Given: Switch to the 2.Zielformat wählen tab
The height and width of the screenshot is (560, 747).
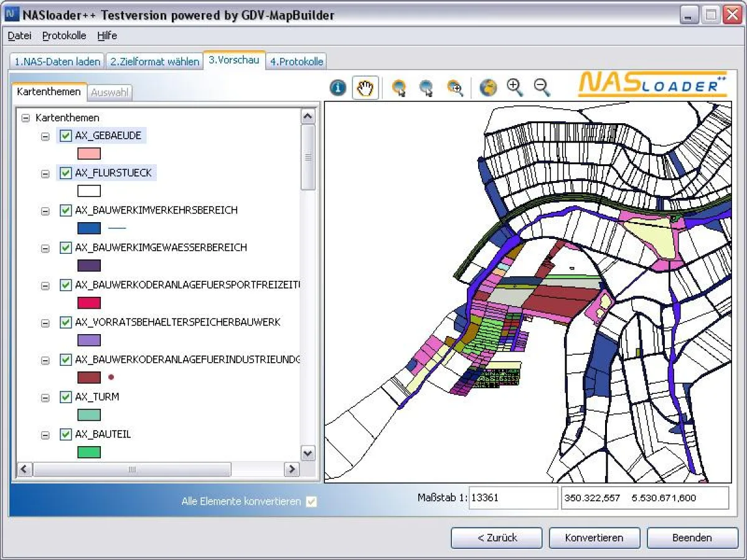Looking at the screenshot, I should pos(155,62).
